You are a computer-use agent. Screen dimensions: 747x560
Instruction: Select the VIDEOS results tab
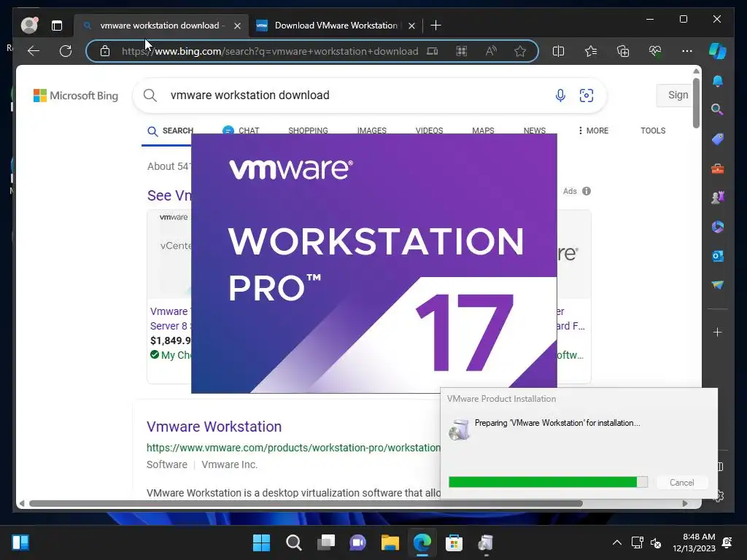click(429, 131)
